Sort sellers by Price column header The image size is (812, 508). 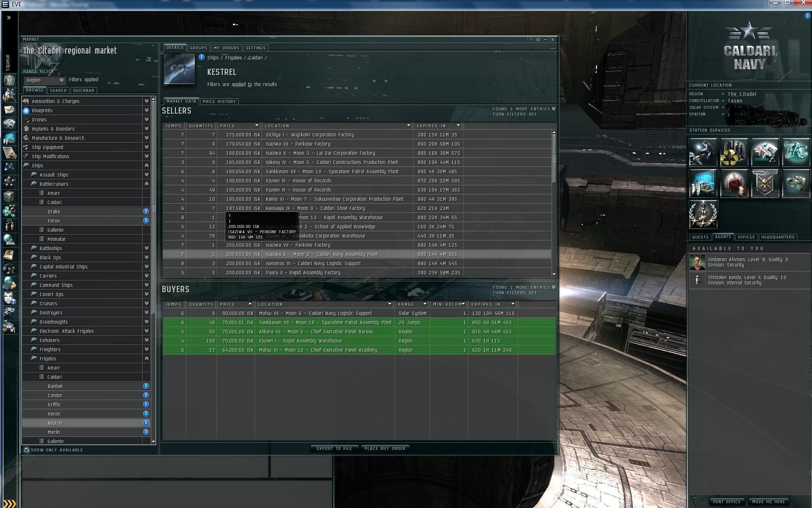pos(239,126)
